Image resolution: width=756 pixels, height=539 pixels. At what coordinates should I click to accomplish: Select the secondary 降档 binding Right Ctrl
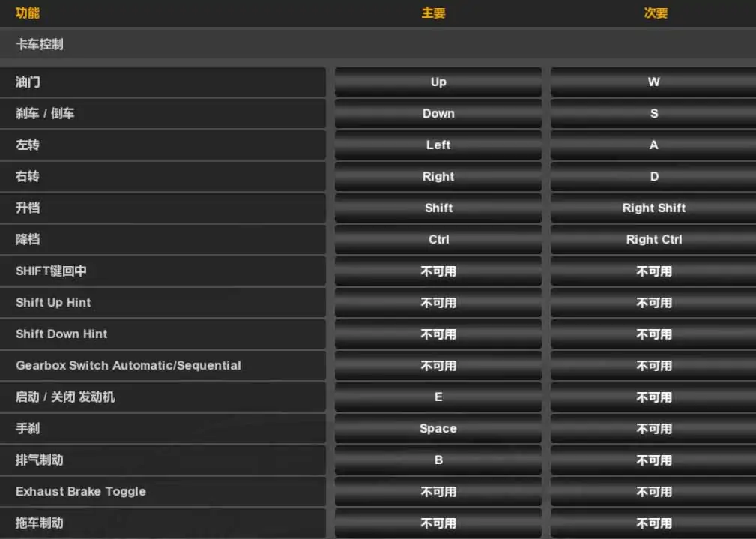point(653,240)
